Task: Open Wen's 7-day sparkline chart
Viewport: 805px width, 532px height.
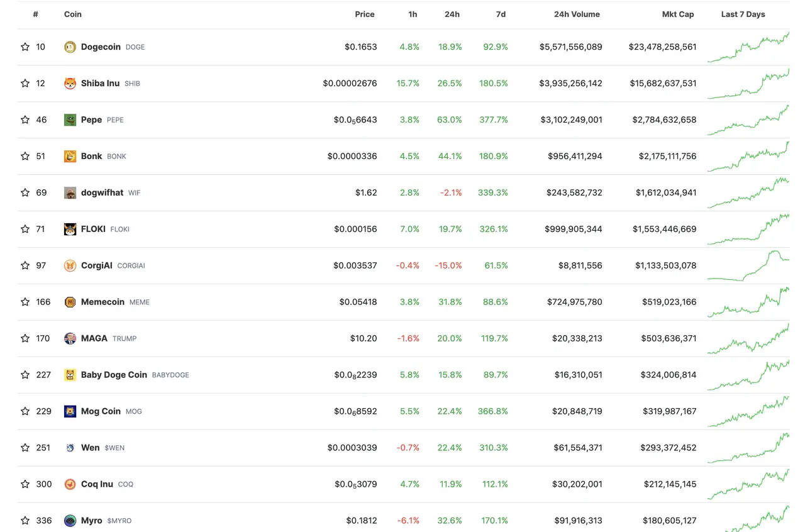Action: coord(748,446)
